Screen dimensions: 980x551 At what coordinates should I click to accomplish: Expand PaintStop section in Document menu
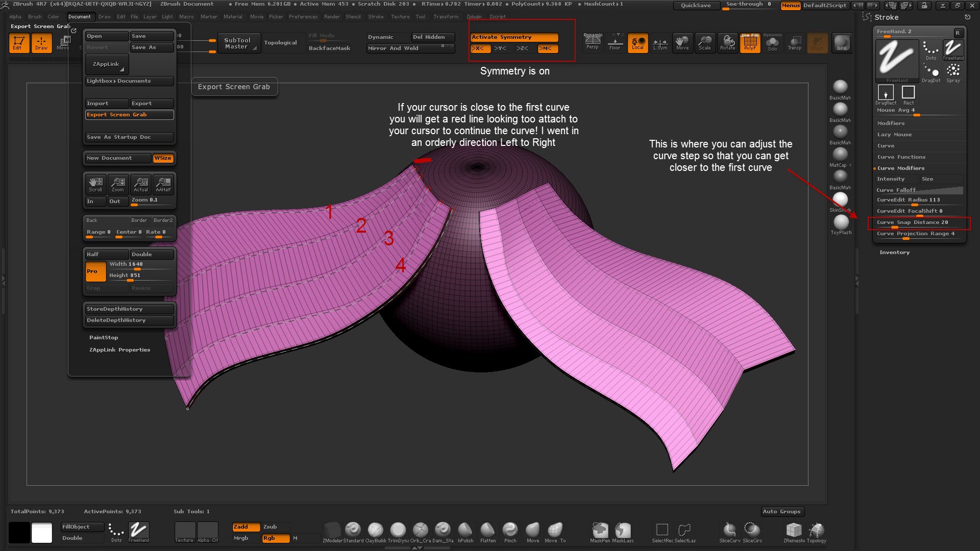[104, 338]
